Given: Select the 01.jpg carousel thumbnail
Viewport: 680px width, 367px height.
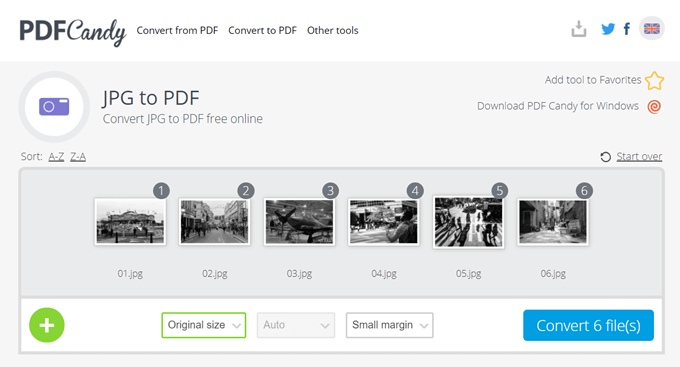Looking at the screenshot, I should tap(130, 222).
